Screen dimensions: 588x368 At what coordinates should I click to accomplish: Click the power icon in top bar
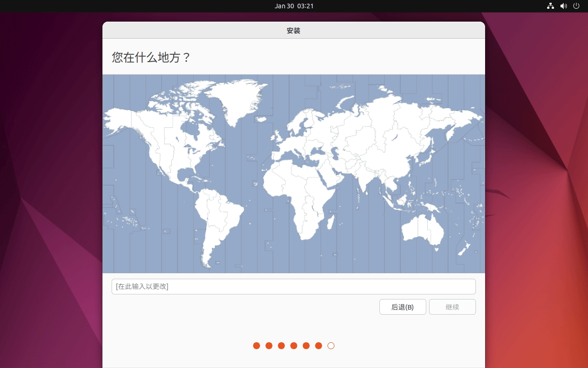576,6
